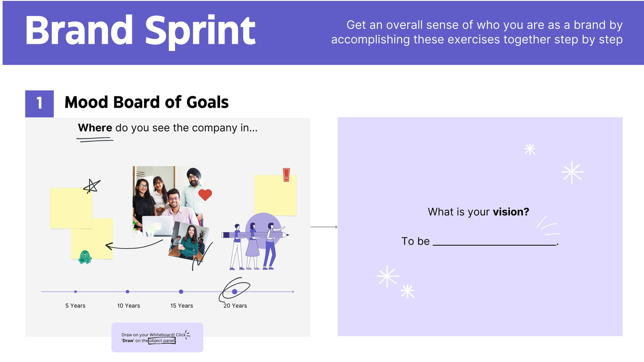Select the red exclamation mark sticker
The width and height of the screenshot is (644, 362).
(286, 175)
